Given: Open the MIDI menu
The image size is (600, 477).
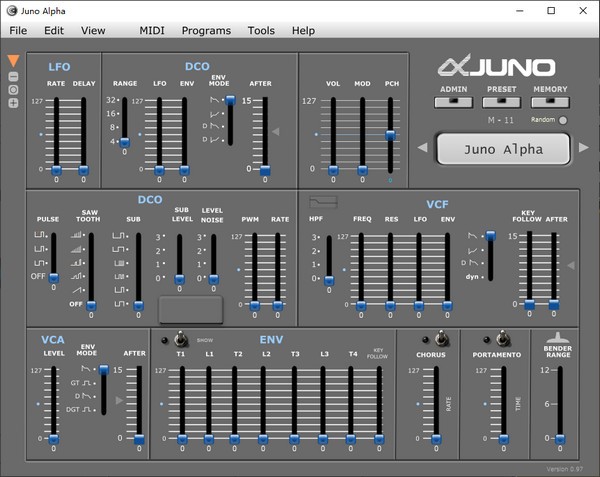Looking at the screenshot, I should [152, 31].
